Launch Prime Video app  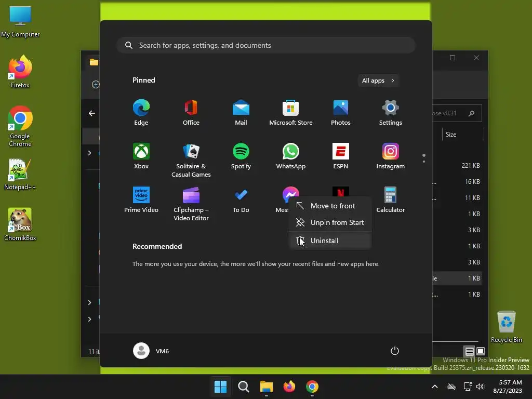click(x=141, y=200)
